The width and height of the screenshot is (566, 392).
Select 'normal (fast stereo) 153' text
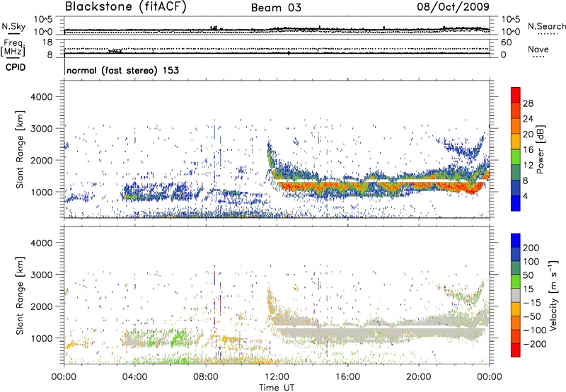tap(122, 70)
